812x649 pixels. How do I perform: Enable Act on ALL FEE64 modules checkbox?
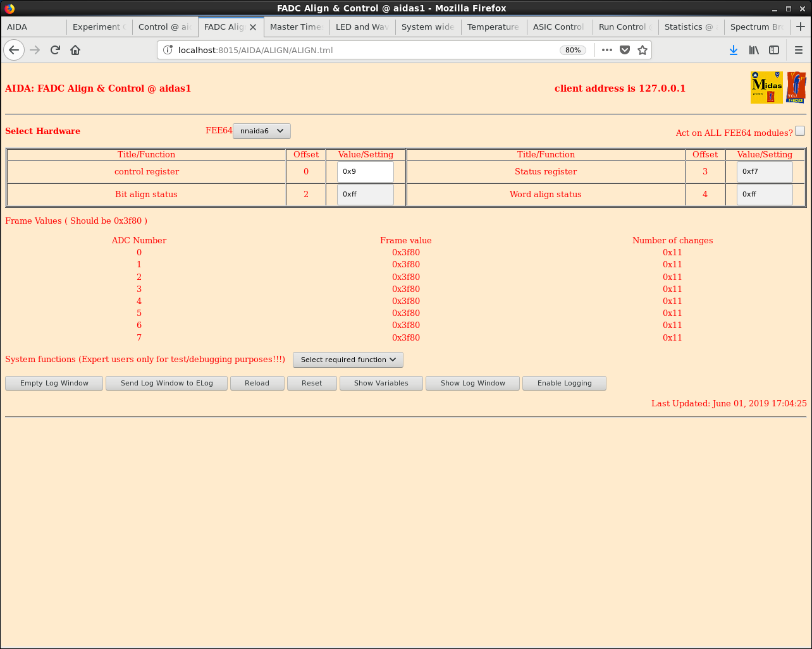pyautogui.click(x=800, y=131)
